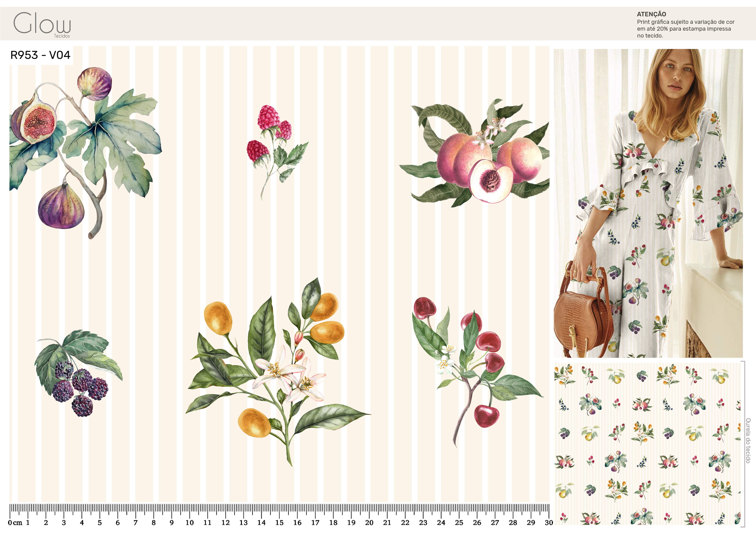This screenshot has width=756, height=535.
Task: Click the 0 cm ruler start
Action: pyautogui.click(x=15, y=522)
